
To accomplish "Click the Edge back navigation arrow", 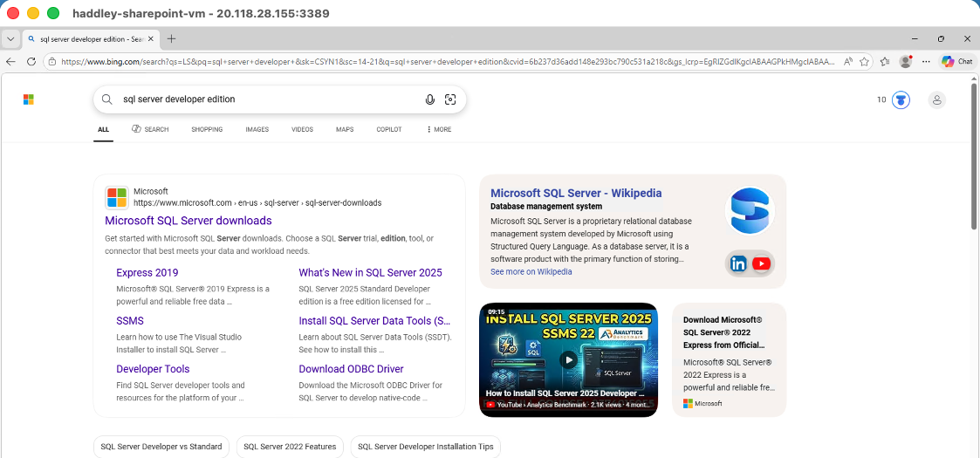I will [10, 61].
